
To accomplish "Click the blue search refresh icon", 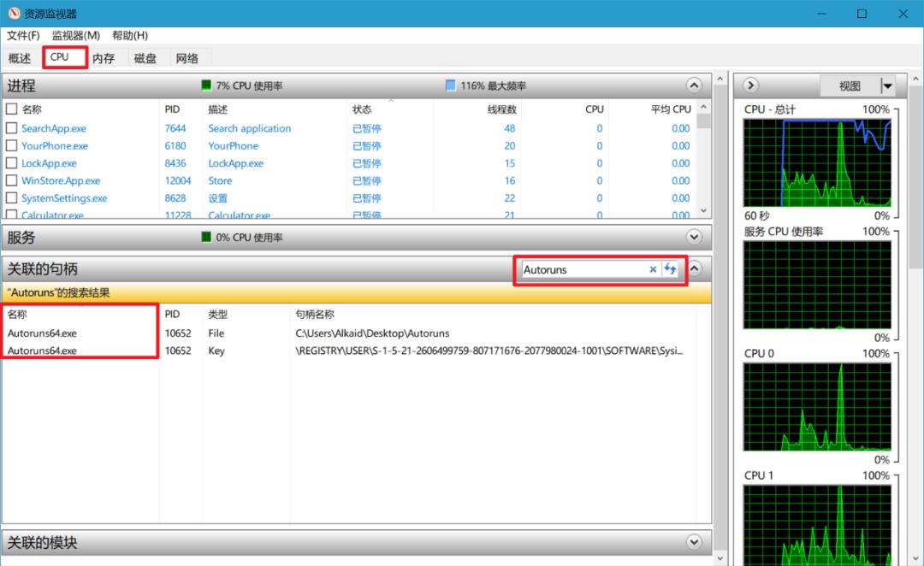I will click(x=671, y=269).
